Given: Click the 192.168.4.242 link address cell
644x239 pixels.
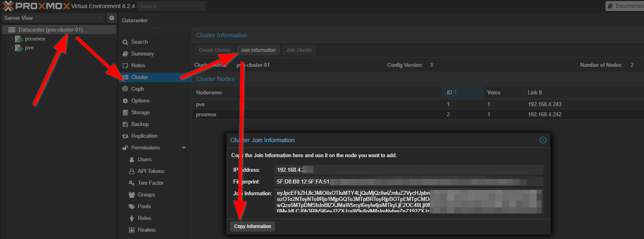Looking at the screenshot, I should pyautogui.click(x=545, y=114).
